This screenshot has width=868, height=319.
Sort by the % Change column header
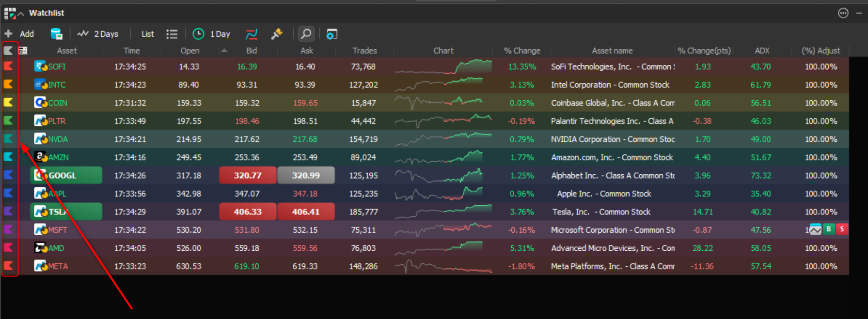(x=521, y=50)
